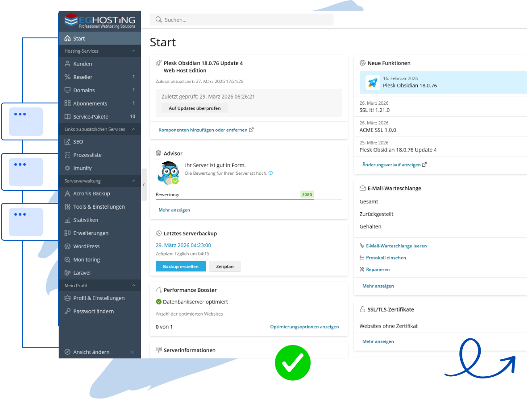Collapse the Serververwaltung section
The image size is (532, 403).
click(x=133, y=181)
